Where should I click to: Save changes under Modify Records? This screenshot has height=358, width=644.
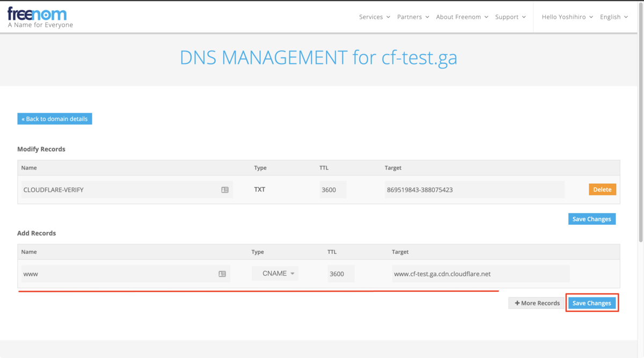point(592,219)
